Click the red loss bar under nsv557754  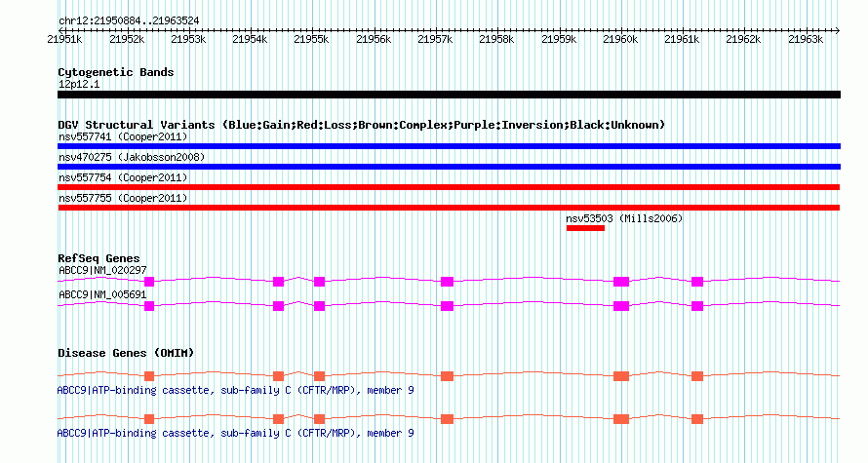(449, 187)
